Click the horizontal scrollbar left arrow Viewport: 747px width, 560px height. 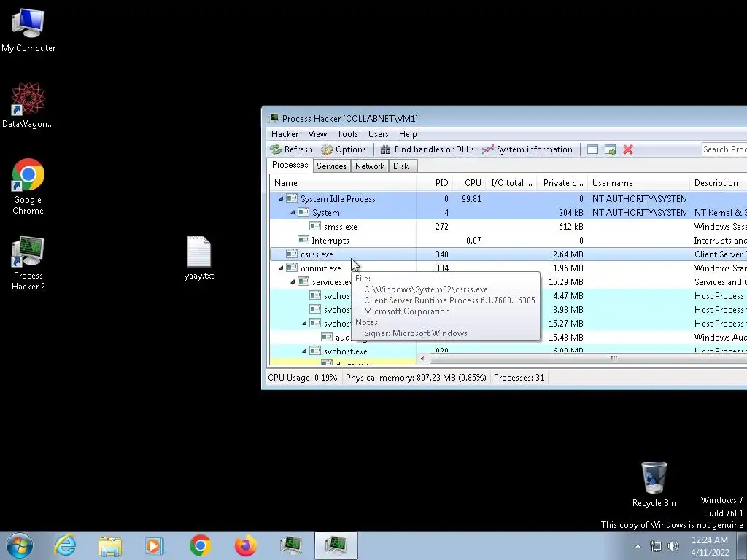(422, 358)
